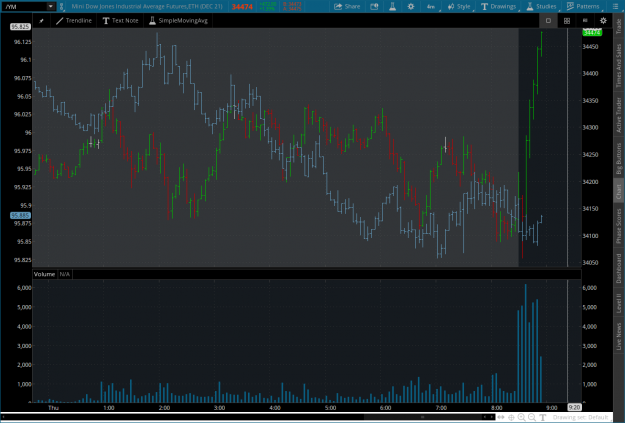This screenshot has height=423, width=625.
Task: Click the horizontal chart scrollbar thumb
Action: point(422,417)
